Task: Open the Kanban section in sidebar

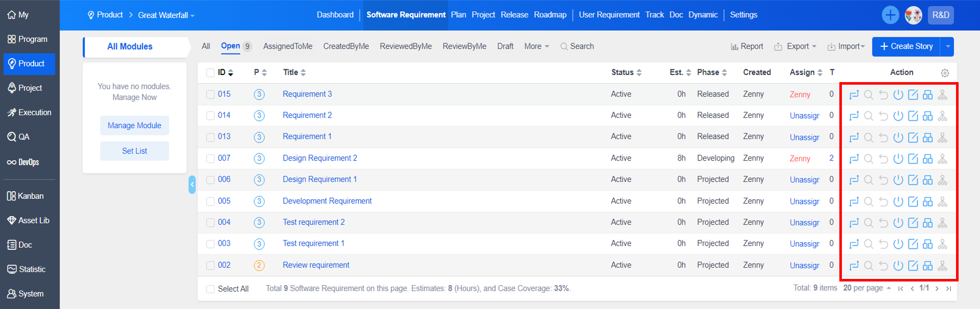Action: (x=25, y=196)
